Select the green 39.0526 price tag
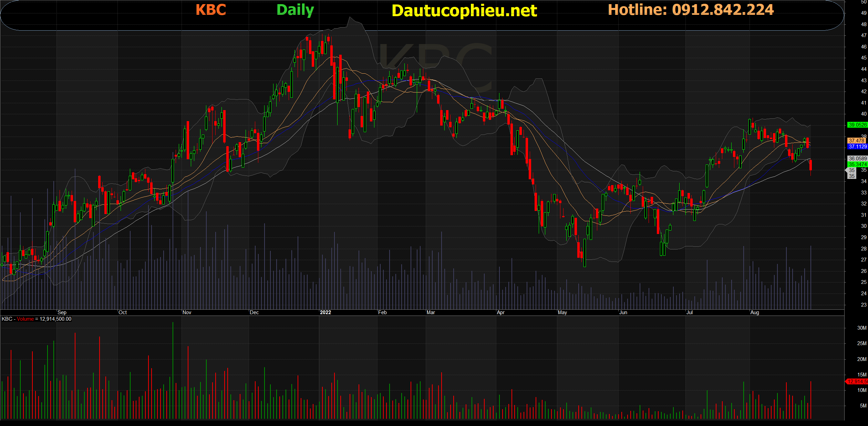 pyautogui.click(x=857, y=125)
